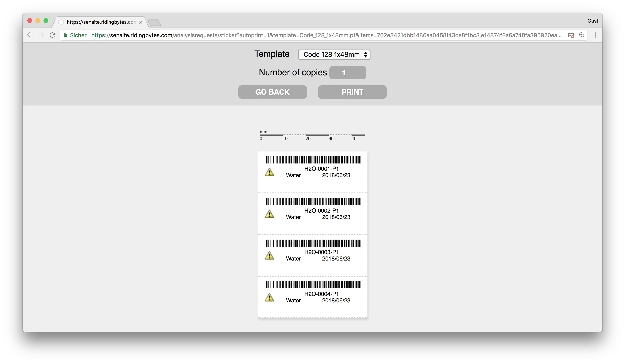625x364 pixels.
Task: Click the H2O-0002-P1 label thumbnail
Action: click(x=312, y=212)
